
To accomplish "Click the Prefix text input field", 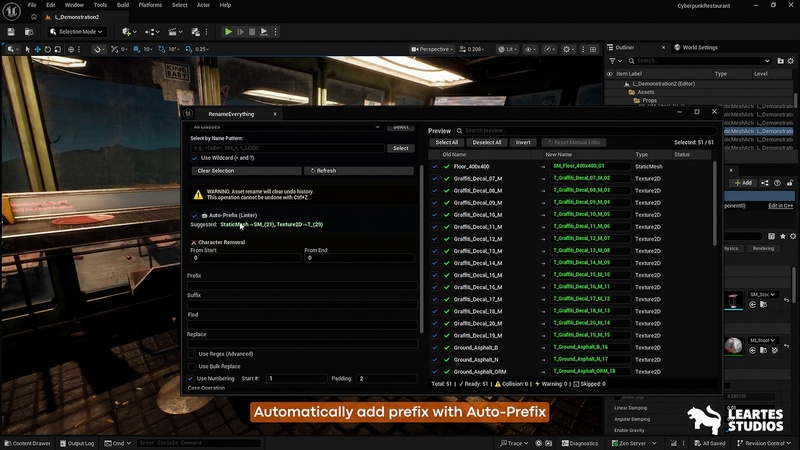I will 302,286.
